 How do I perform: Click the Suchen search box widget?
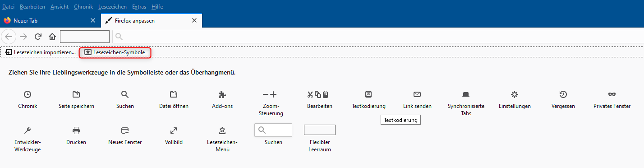coord(273,131)
